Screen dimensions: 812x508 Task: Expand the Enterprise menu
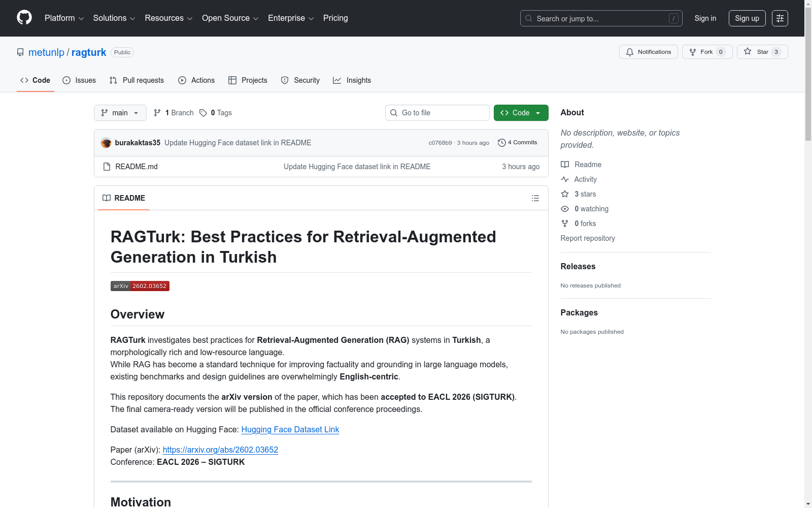291,18
